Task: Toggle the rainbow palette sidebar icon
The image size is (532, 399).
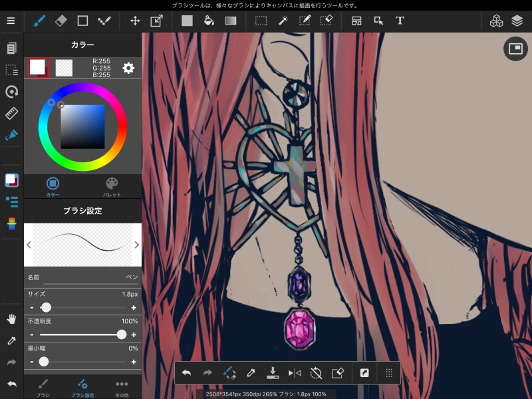Action: (11, 223)
